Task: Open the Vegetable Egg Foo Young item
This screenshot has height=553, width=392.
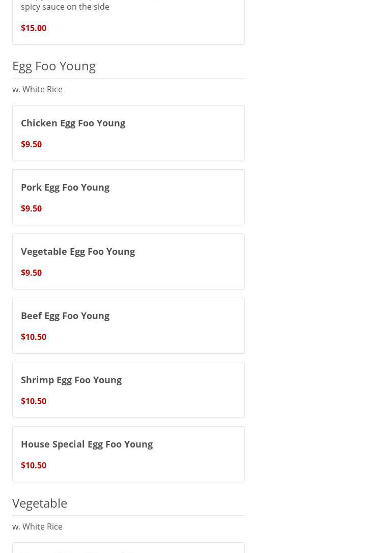Action: (x=128, y=261)
